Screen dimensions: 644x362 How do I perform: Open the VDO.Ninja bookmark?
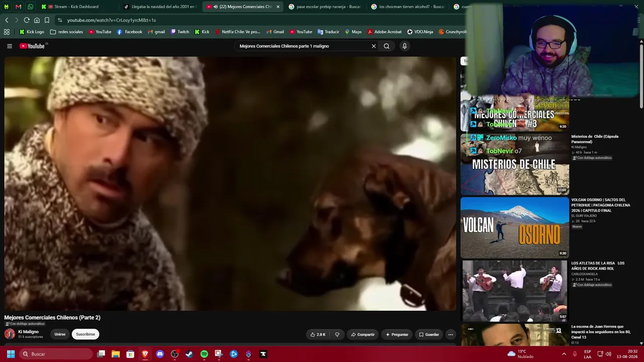tap(420, 32)
